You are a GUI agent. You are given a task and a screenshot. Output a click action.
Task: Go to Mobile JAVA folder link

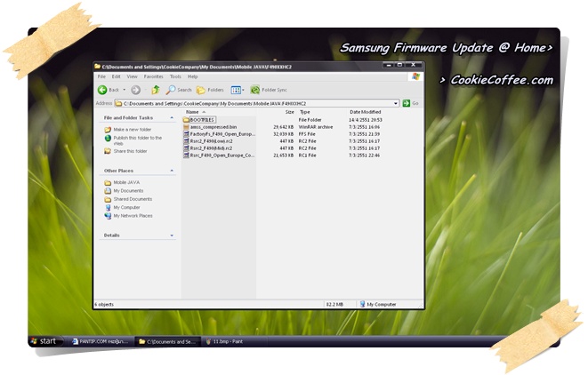126,182
